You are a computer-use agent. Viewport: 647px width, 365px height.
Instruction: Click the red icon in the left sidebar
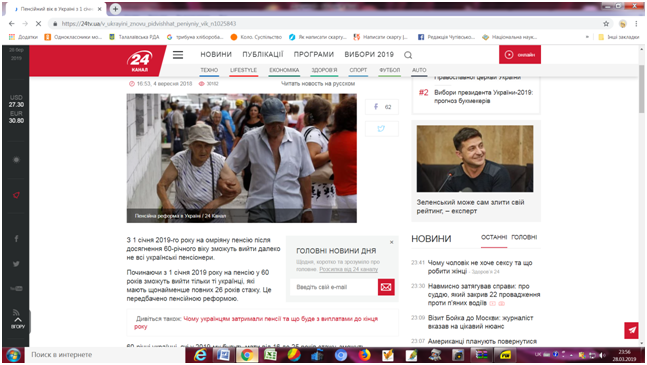16,195
